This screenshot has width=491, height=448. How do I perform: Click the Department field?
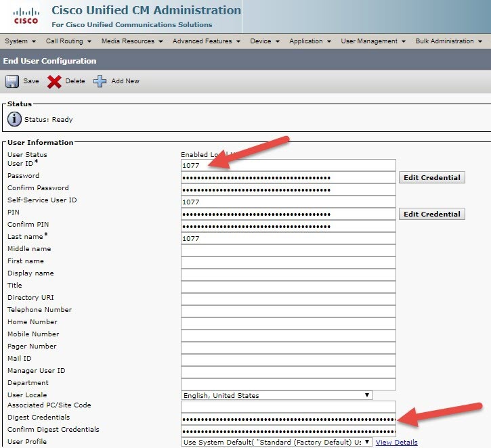pos(289,384)
